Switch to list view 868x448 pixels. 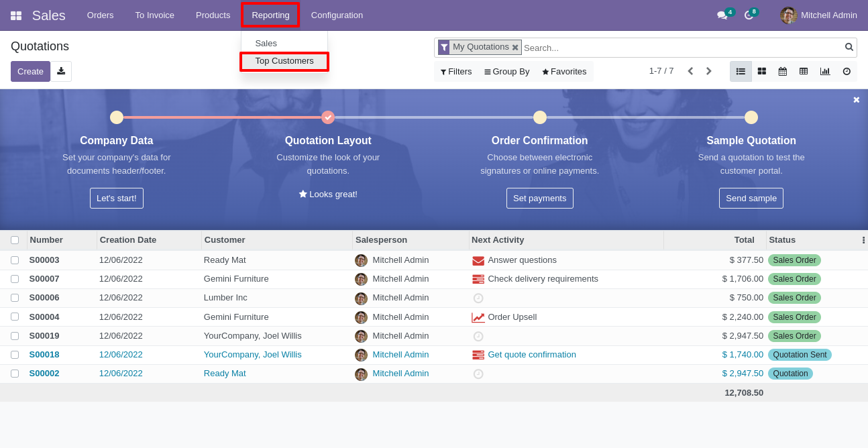point(741,71)
